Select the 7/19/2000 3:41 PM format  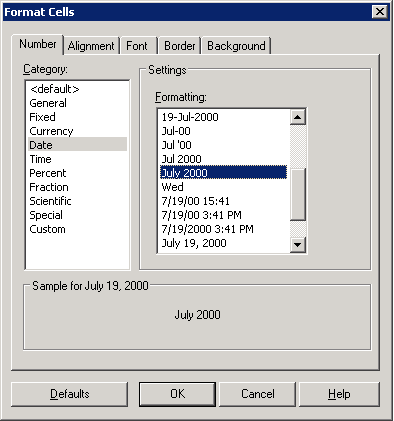click(223, 229)
